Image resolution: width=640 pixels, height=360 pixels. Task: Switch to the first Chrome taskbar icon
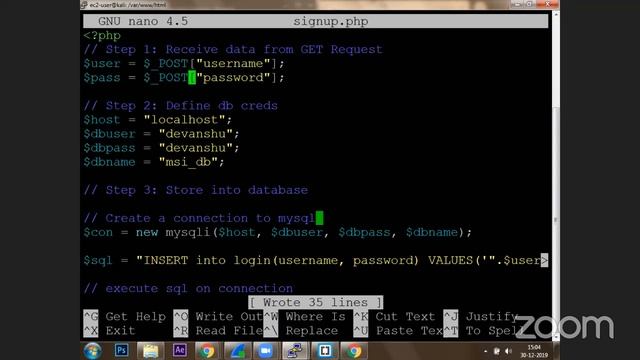[x=207, y=351]
